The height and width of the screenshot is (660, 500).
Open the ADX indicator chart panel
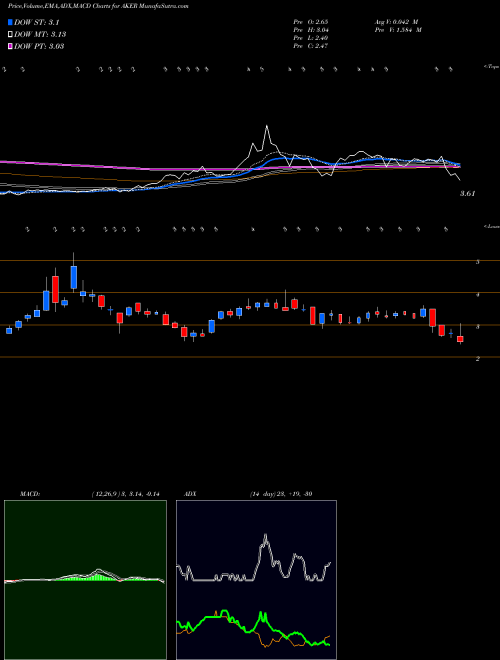(x=256, y=580)
